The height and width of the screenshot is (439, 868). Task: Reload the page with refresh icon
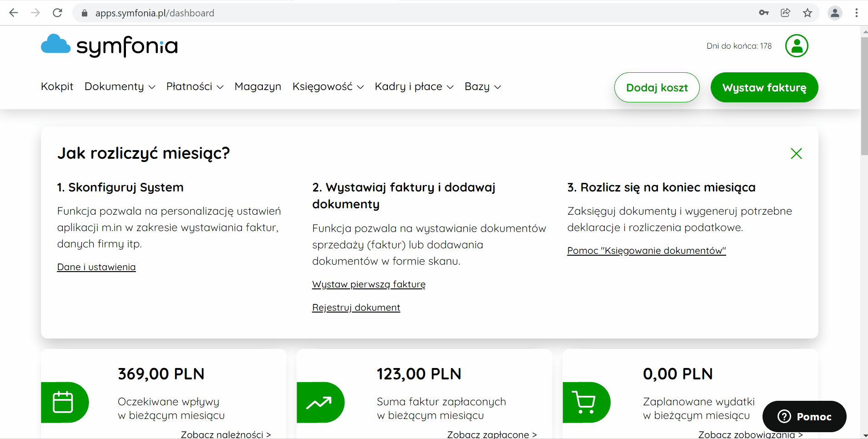[57, 13]
